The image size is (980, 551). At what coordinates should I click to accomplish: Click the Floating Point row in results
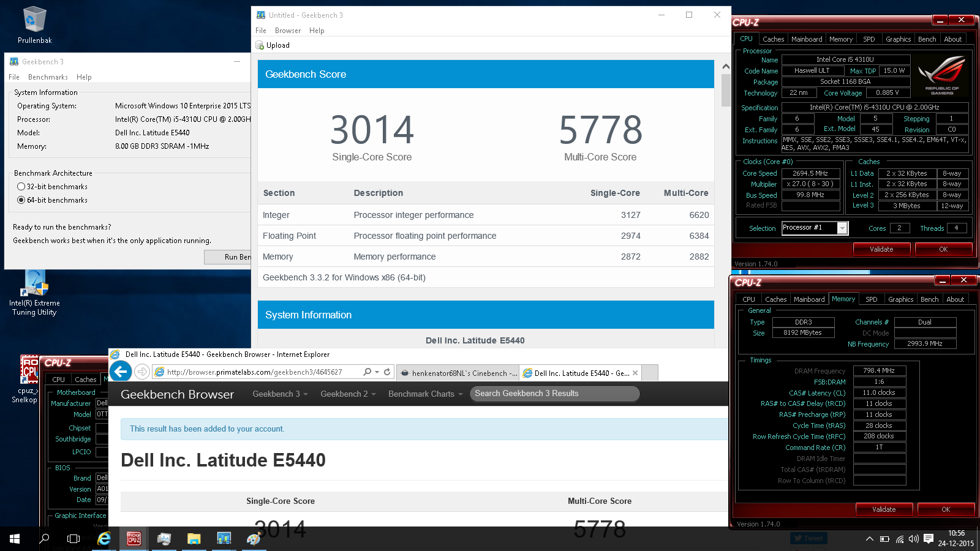[486, 236]
